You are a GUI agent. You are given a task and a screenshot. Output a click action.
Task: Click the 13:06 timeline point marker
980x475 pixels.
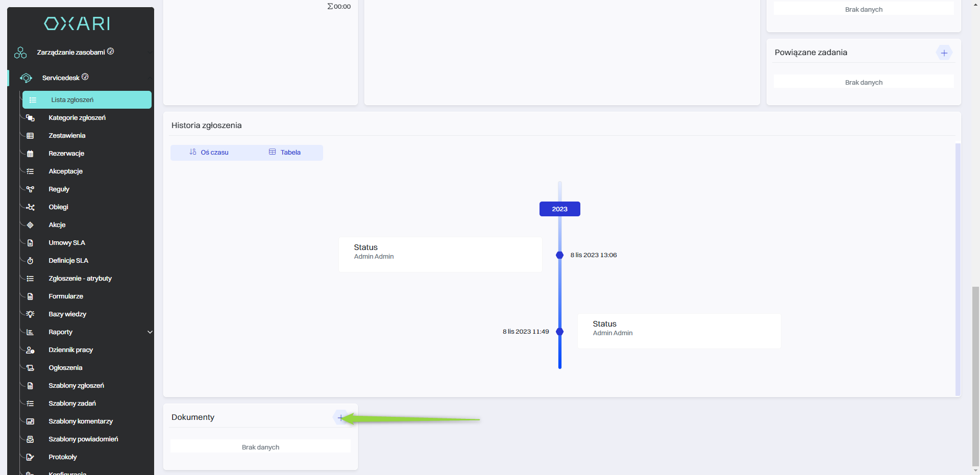tap(559, 255)
